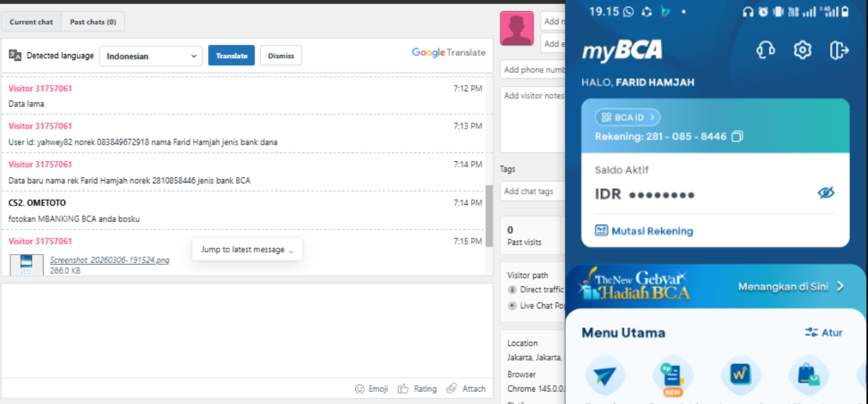This screenshot has width=868, height=404.
Task: Click the detected language translate icon
Action: coord(15,55)
